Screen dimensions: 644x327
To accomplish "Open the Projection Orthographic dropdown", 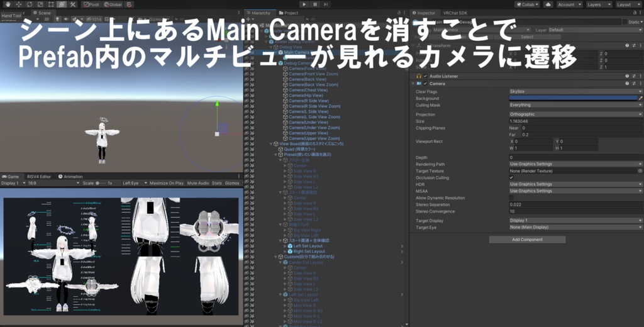I will (576, 114).
